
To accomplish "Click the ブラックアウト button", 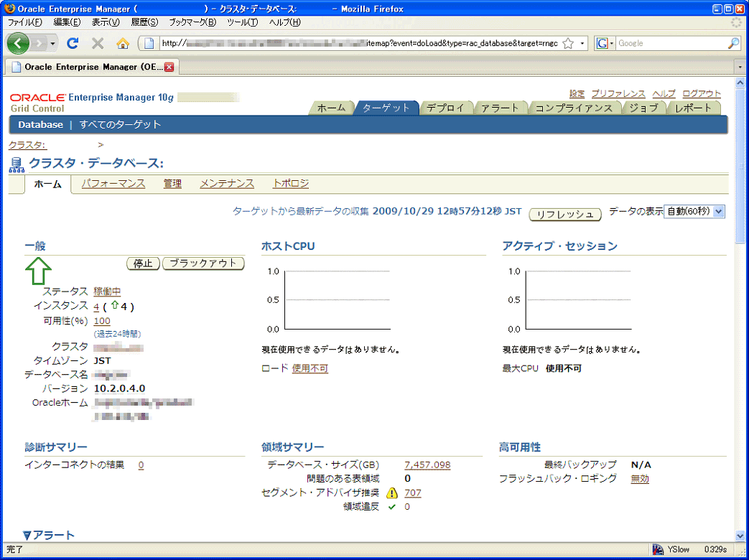I will [203, 263].
